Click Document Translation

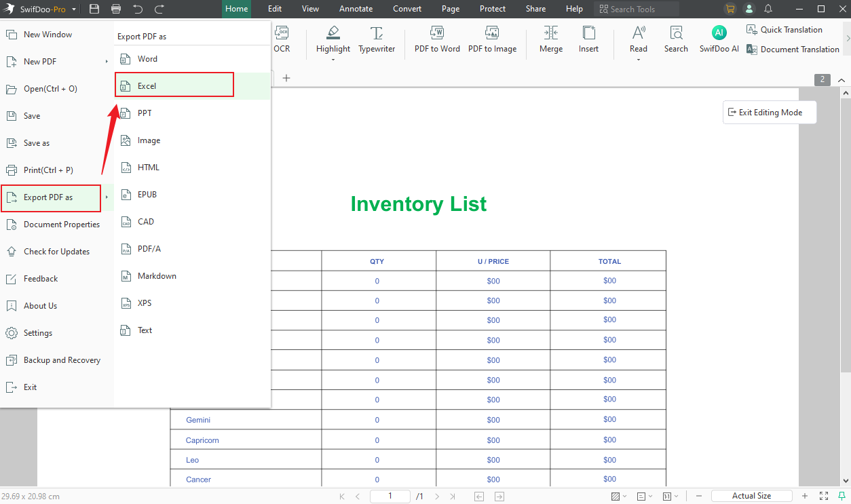click(793, 50)
